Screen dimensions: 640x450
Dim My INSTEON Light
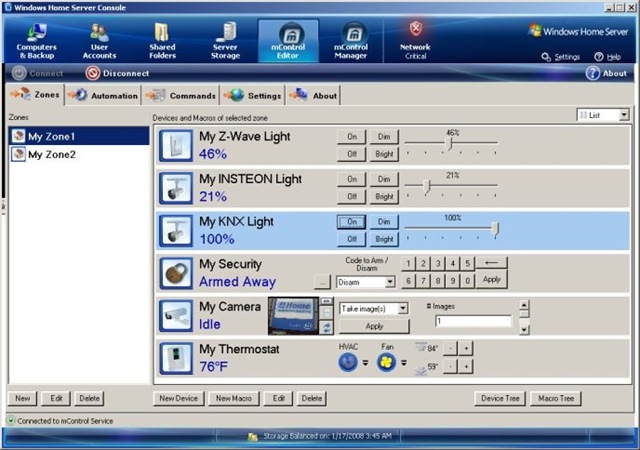(x=384, y=179)
